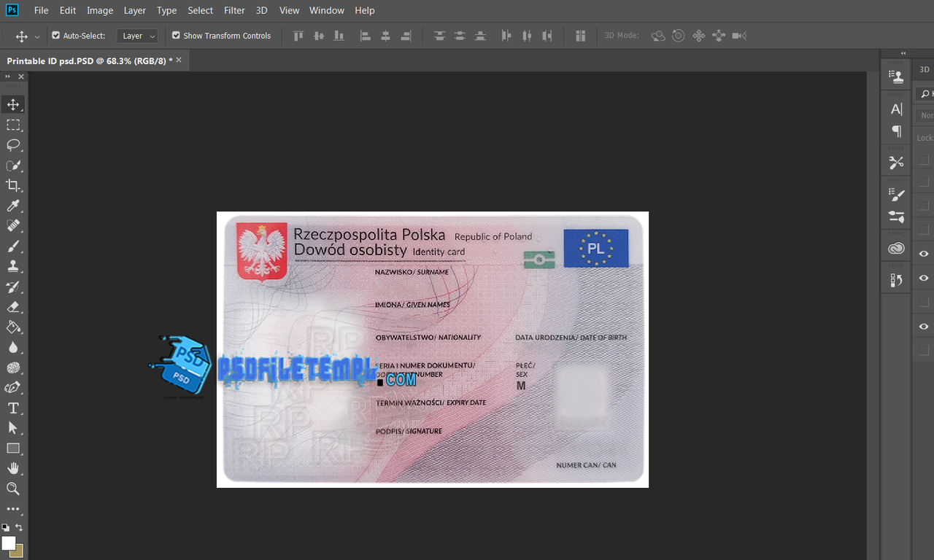Viewport: 934px width, 560px height.
Task: Select the Move tool
Action: (x=13, y=104)
